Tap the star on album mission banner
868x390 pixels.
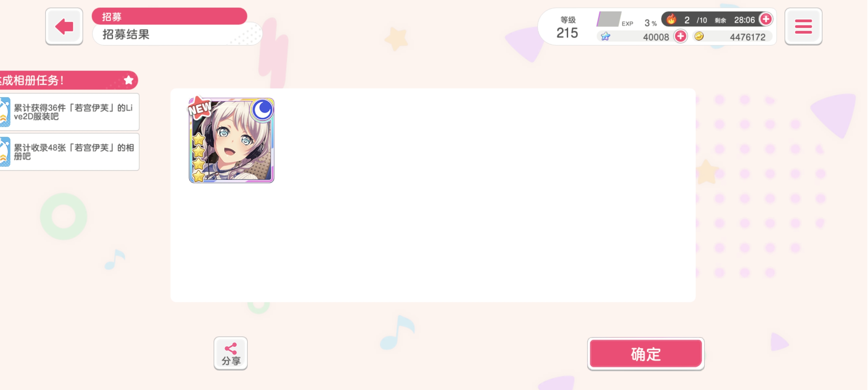click(128, 80)
